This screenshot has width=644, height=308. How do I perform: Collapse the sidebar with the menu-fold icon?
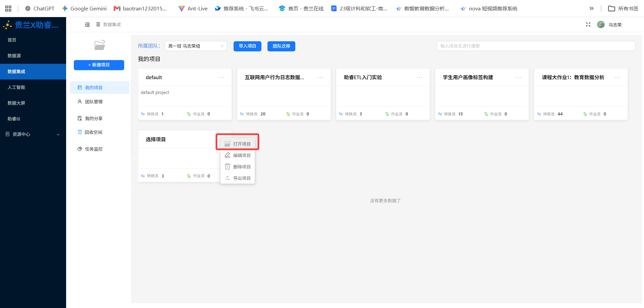[88, 24]
